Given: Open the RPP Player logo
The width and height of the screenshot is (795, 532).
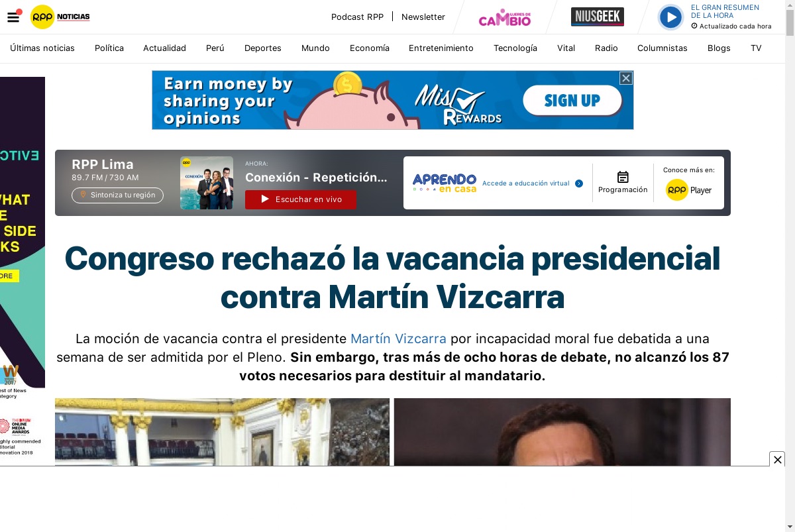Looking at the screenshot, I should [x=688, y=190].
